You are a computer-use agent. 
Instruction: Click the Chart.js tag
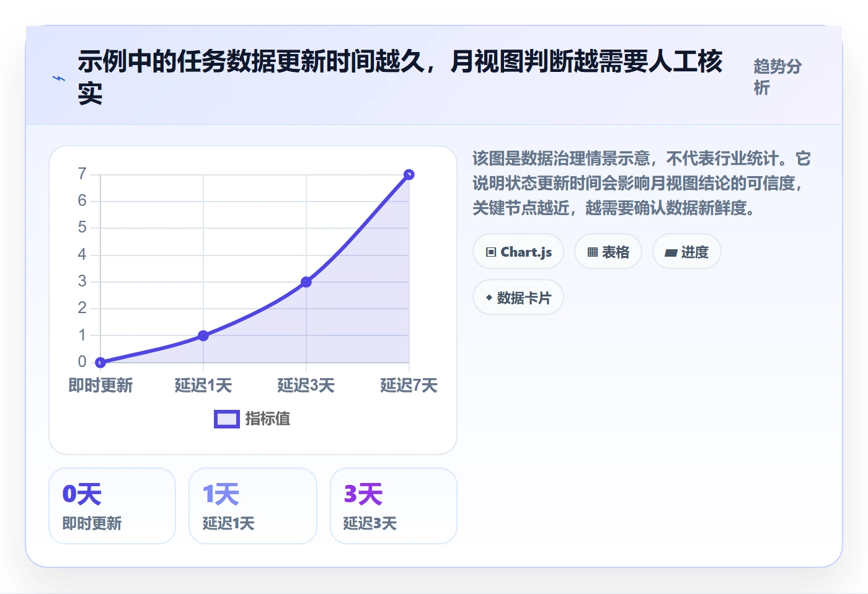pos(518,252)
